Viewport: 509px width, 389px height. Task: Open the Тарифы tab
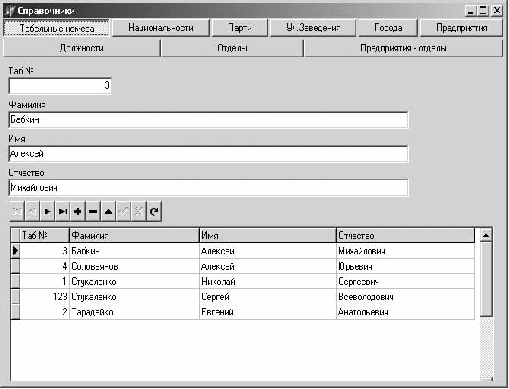(240, 28)
